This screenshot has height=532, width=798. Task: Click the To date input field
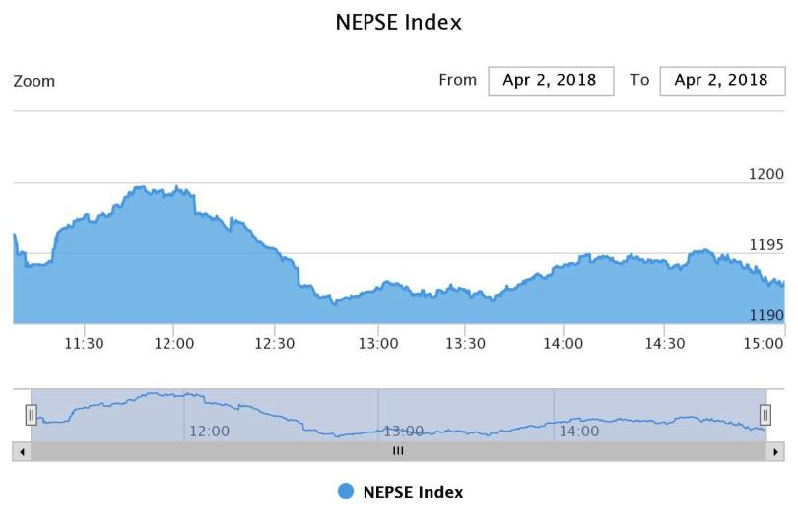pyautogui.click(x=722, y=81)
